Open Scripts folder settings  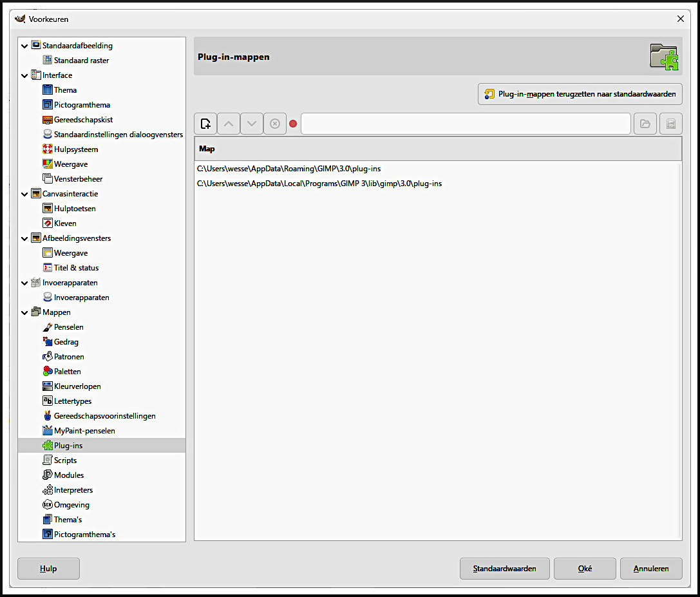point(65,460)
